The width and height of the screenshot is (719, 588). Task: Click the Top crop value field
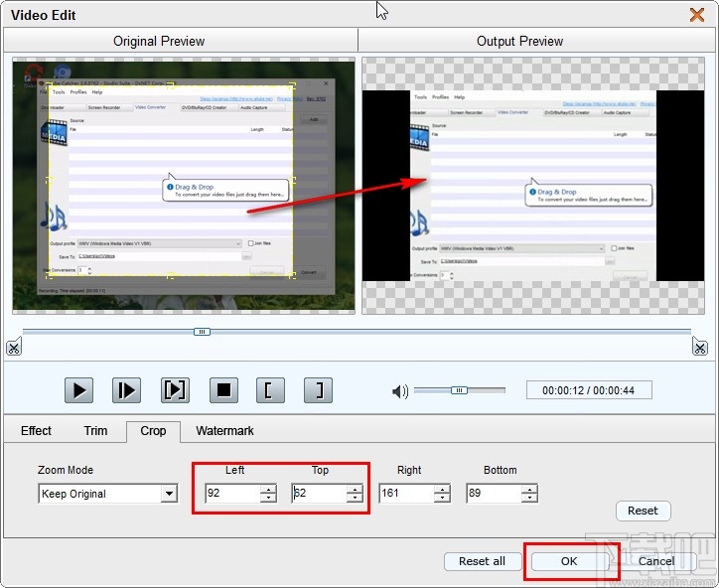[320, 493]
